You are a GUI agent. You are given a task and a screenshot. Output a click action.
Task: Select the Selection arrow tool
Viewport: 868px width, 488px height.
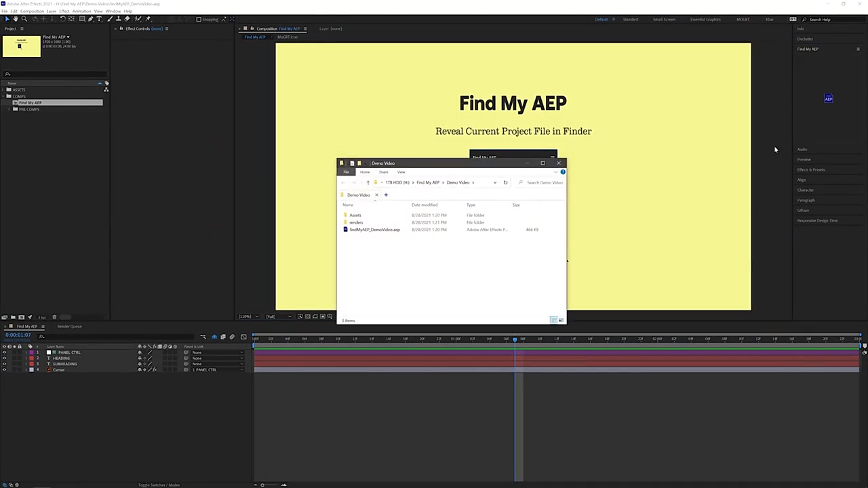coord(7,19)
